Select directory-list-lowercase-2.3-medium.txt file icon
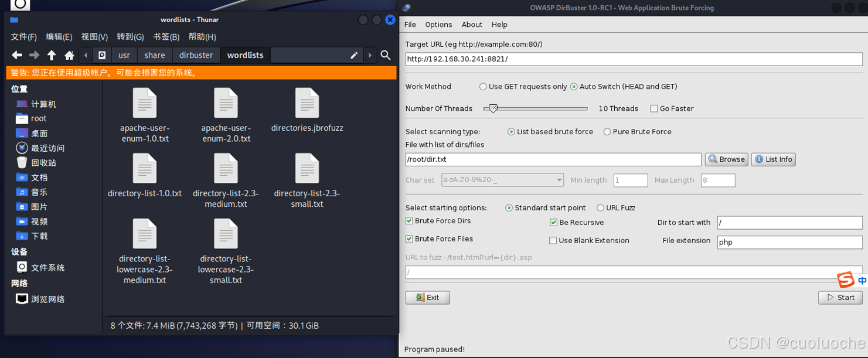This screenshot has height=358, width=868. 144,233
